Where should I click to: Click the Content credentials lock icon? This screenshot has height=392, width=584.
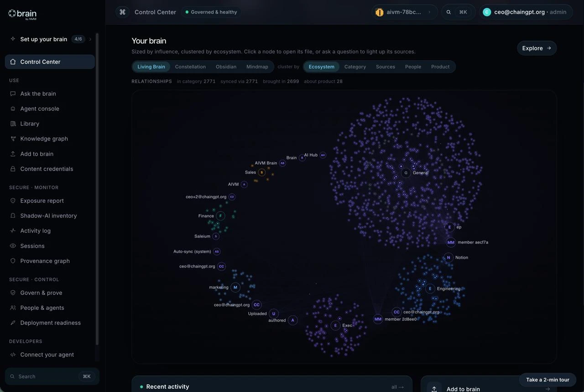13,169
